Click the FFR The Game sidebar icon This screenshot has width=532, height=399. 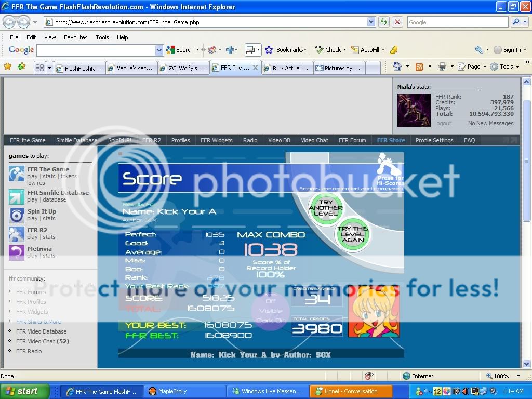pos(17,174)
